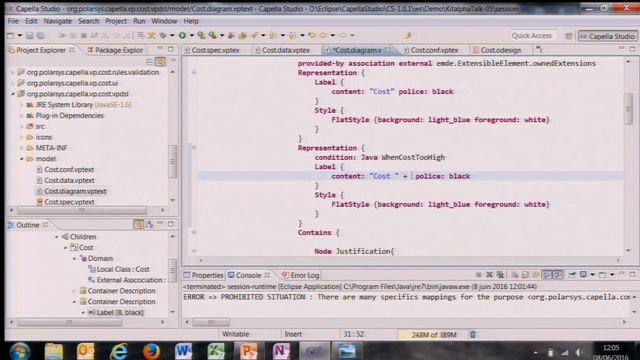Click the Collapse All icon in Project Explorer
The height and width of the screenshot is (360, 640).
click(x=149, y=62)
